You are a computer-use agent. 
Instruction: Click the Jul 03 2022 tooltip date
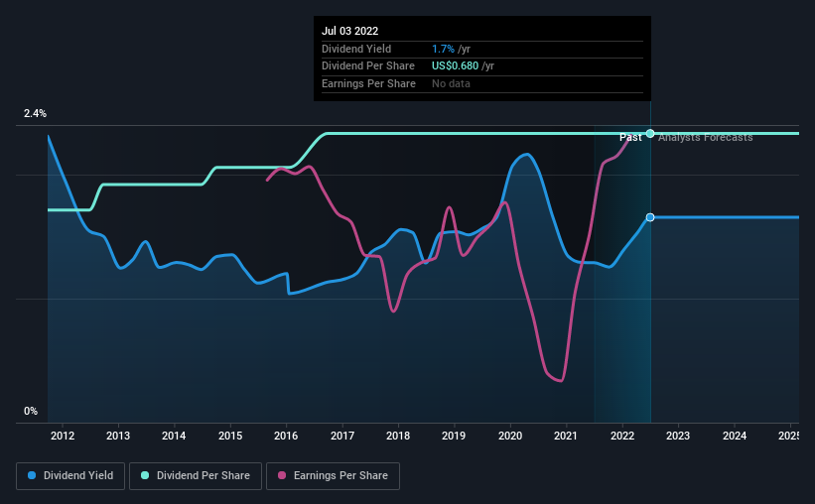349,31
